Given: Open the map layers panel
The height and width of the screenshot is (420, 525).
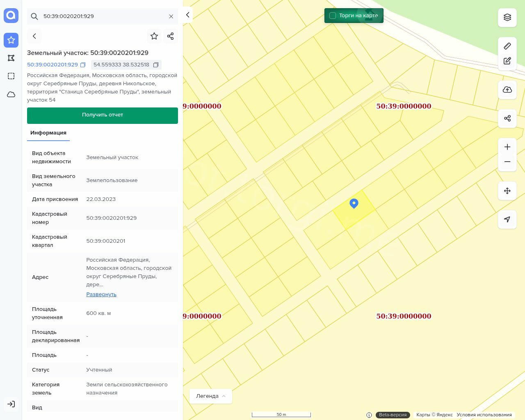Looking at the screenshot, I should pos(507,17).
